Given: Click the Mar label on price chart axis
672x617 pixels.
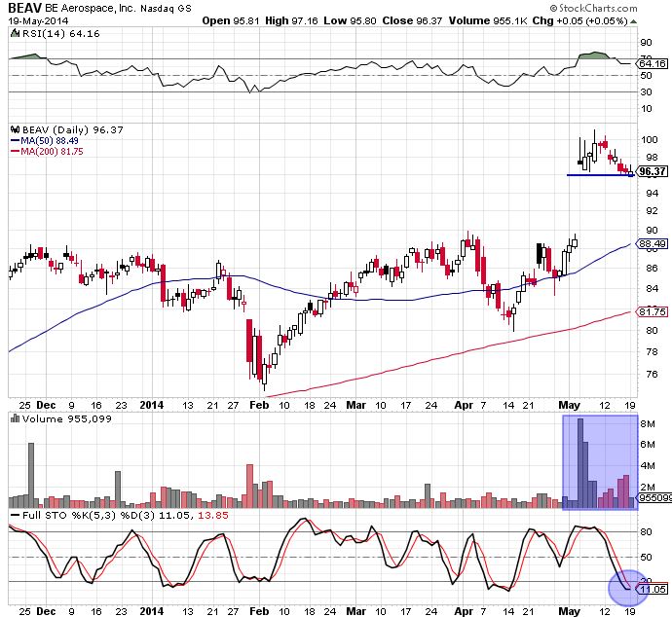Looking at the screenshot, I should click(x=355, y=405).
